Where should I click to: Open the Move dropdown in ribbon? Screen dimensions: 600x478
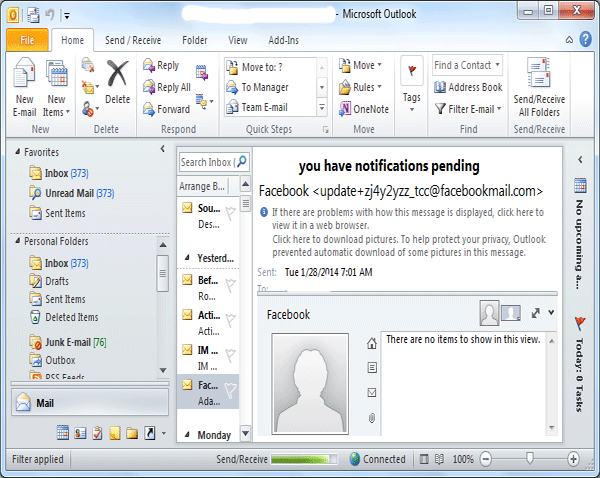coord(360,65)
